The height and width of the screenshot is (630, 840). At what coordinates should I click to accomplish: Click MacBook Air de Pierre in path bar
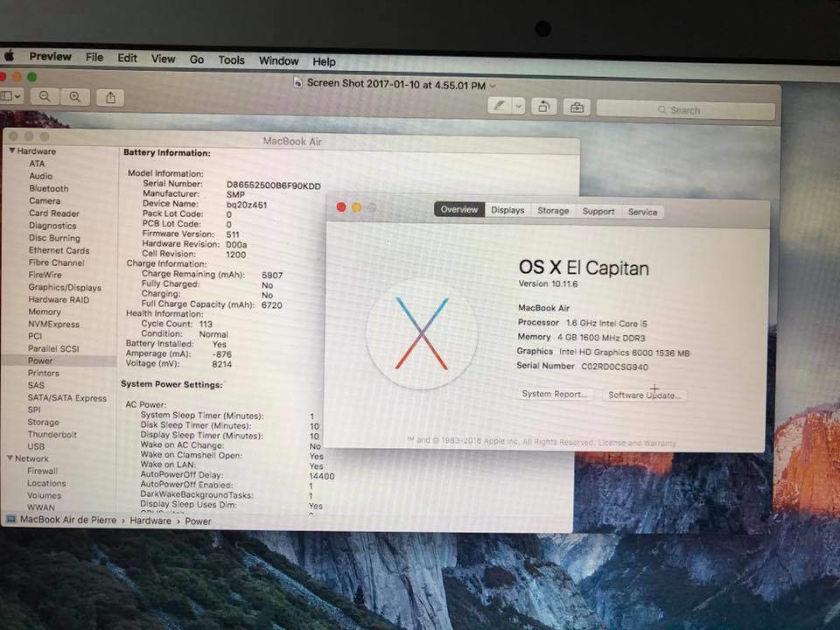[68, 520]
